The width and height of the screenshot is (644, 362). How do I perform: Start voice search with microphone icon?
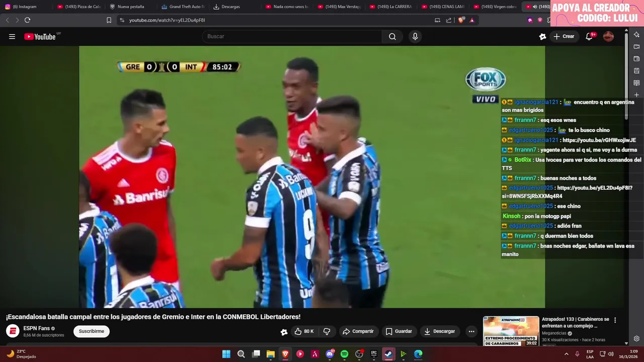415,37
